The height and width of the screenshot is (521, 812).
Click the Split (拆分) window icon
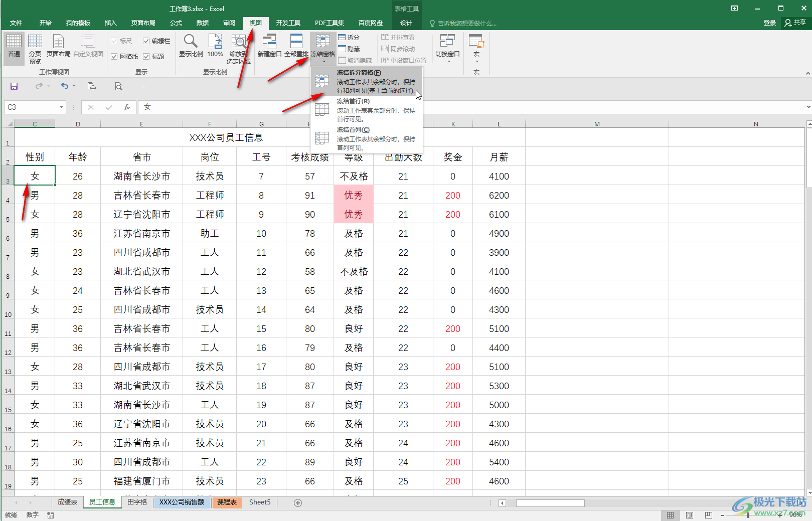[343, 37]
